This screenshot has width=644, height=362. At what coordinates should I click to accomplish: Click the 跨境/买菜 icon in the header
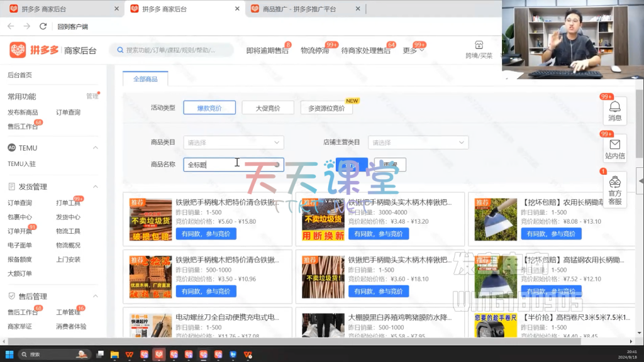coord(479,50)
